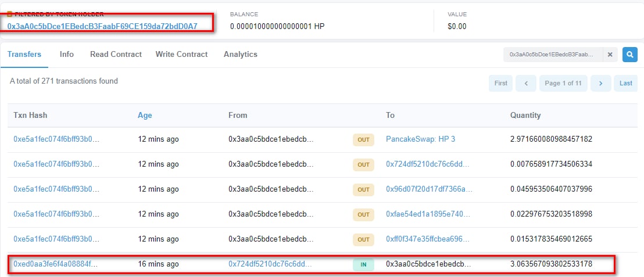644x277 pixels.
Task: Open the Write Contract tab
Action: (x=181, y=54)
